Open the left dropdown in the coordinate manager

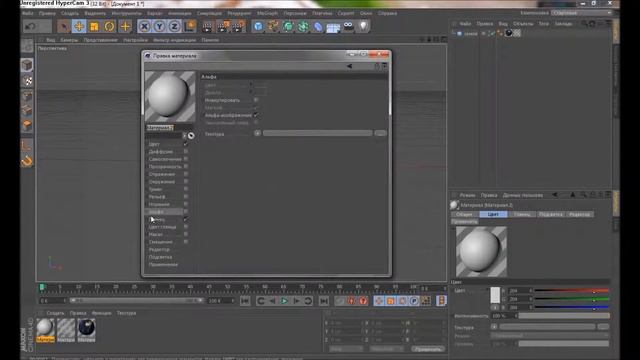[x=346, y=349]
